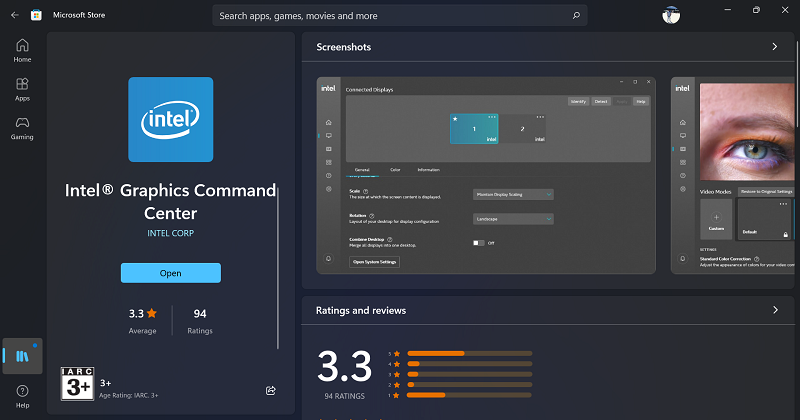This screenshot has height=420, width=800.
Task: Click the search magnifier icon
Action: click(x=576, y=15)
